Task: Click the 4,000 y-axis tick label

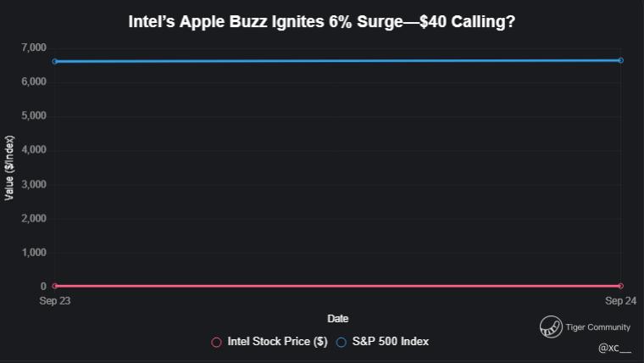Action: click(x=32, y=150)
